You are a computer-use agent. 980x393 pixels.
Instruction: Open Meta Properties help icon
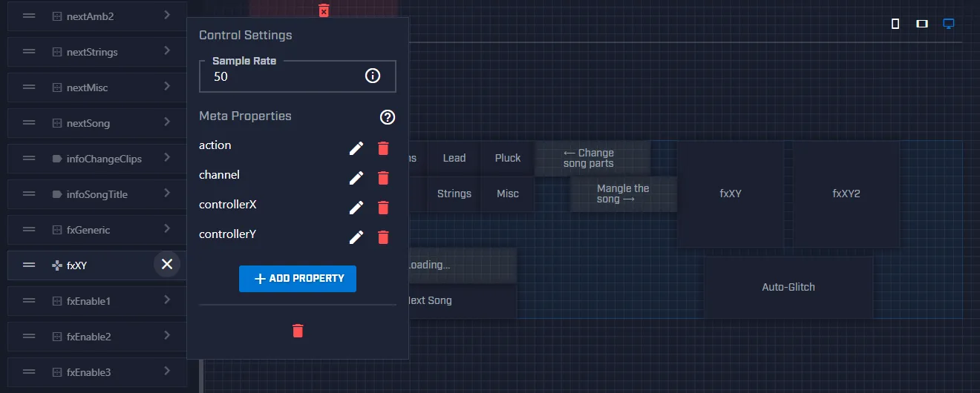[388, 117]
